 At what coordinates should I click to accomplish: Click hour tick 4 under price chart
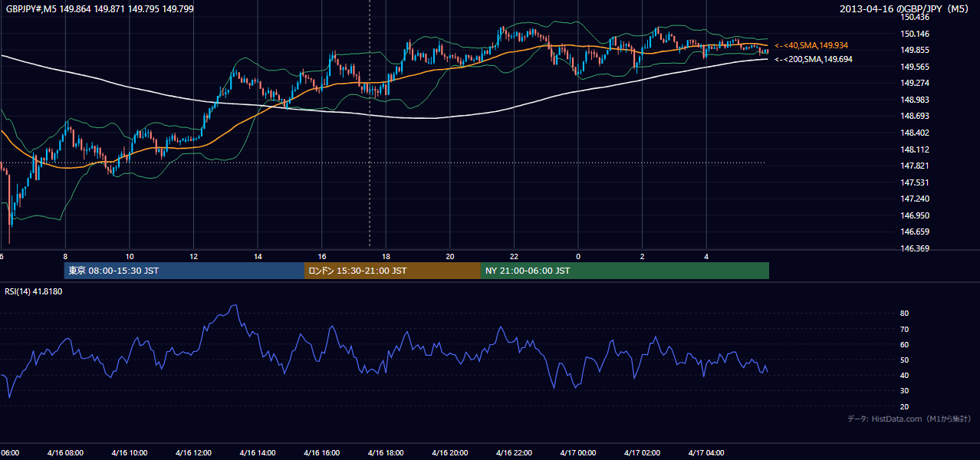coord(706,257)
